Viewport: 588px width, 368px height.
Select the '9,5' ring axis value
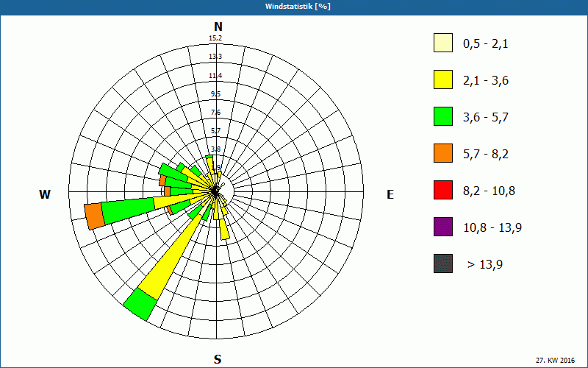pos(215,94)
